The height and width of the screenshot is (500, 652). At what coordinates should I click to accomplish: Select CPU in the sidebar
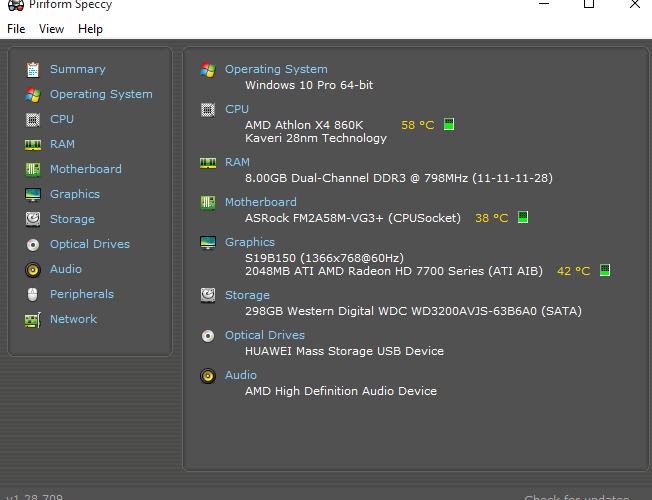62,119
